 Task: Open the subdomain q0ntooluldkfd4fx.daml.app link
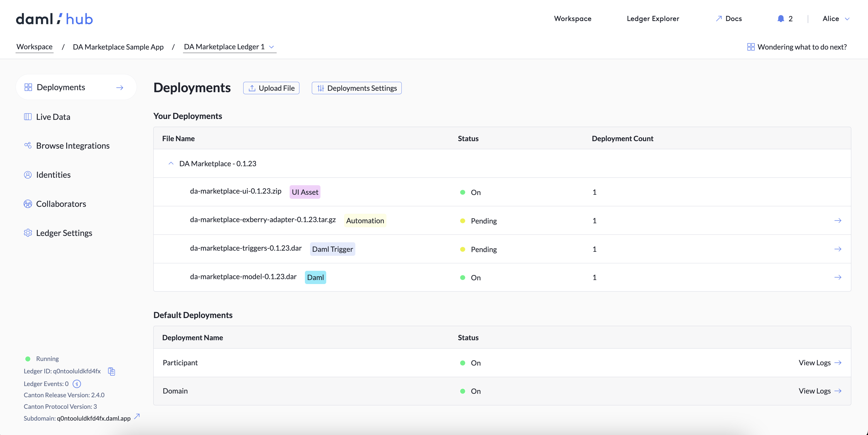click(93, 418)
